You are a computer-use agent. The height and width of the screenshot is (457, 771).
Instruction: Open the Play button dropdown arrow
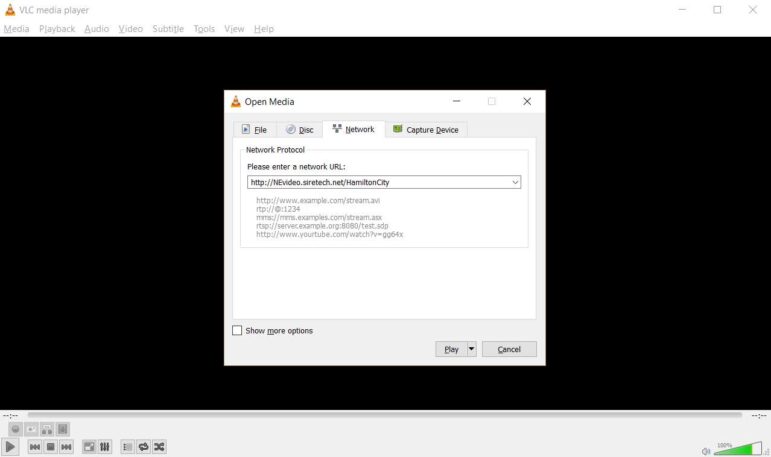tap(471, 349)
